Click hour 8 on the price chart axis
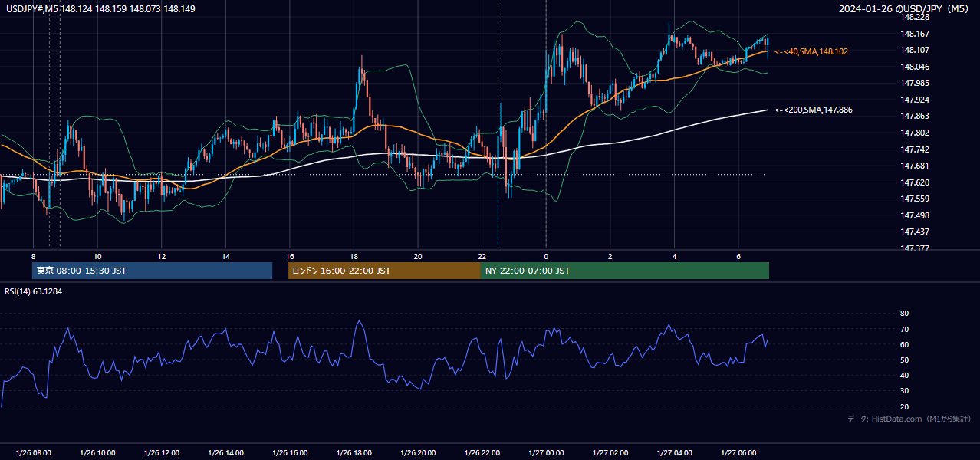The height and width of the screenshot is (460, 980). click(x=33, y=256)
